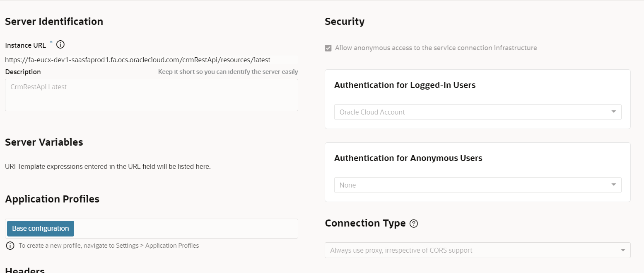
Task: Click the info icon below Base configuration
Action: [x=9, y=245]
